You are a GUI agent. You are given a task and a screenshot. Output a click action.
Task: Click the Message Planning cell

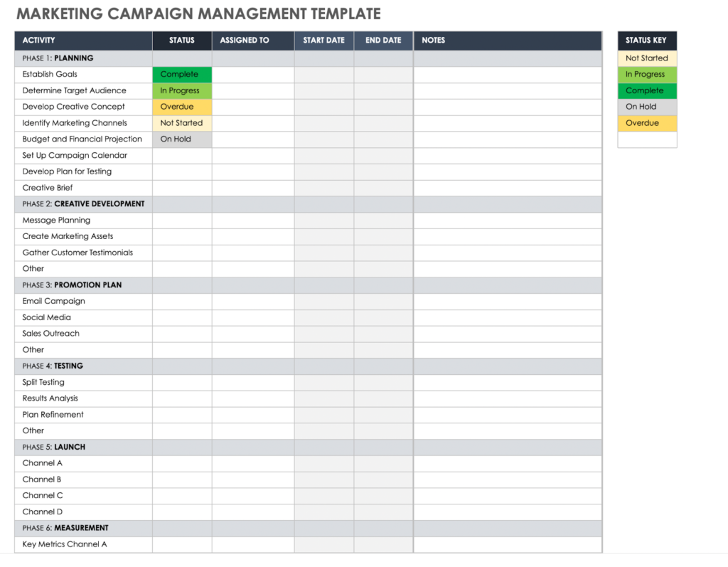(x=84, y=221)
